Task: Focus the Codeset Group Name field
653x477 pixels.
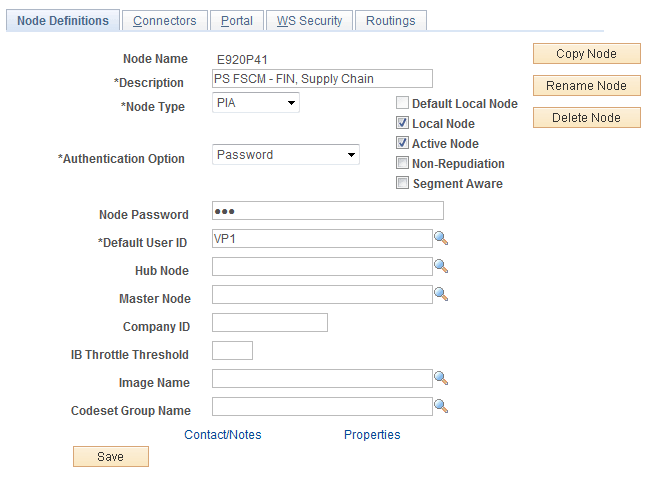Action: [x=322, y=407]
